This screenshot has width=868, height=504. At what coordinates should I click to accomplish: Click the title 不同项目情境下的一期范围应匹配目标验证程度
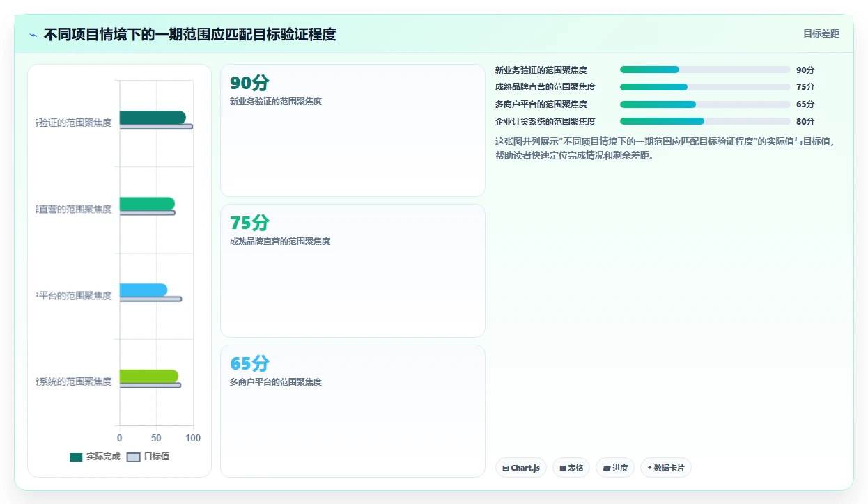coord(189,34)
